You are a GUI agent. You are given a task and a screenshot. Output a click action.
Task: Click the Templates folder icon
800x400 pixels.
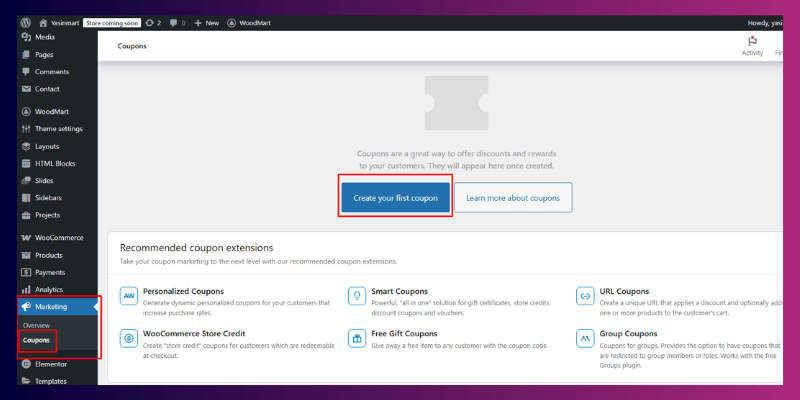tap(27, 381)
